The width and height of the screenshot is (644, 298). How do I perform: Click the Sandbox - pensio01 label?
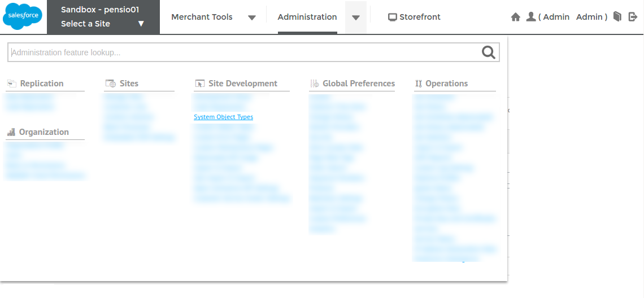pos(100,10)
